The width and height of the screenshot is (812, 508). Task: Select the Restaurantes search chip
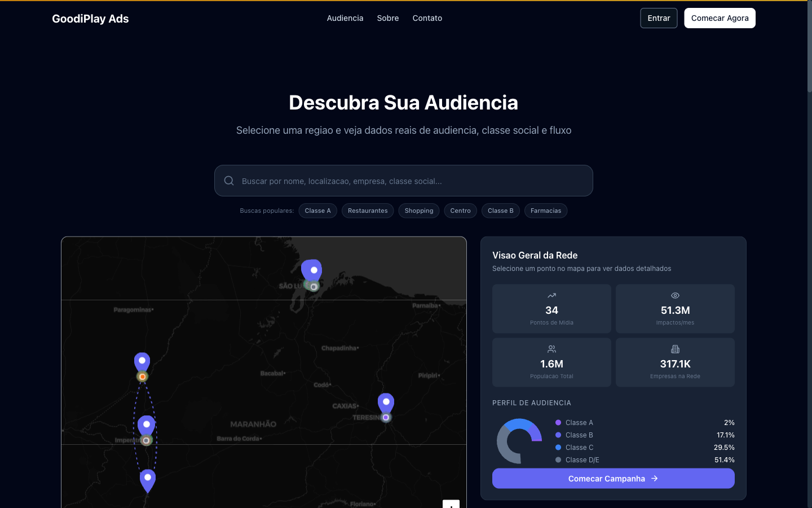(368, 211)
